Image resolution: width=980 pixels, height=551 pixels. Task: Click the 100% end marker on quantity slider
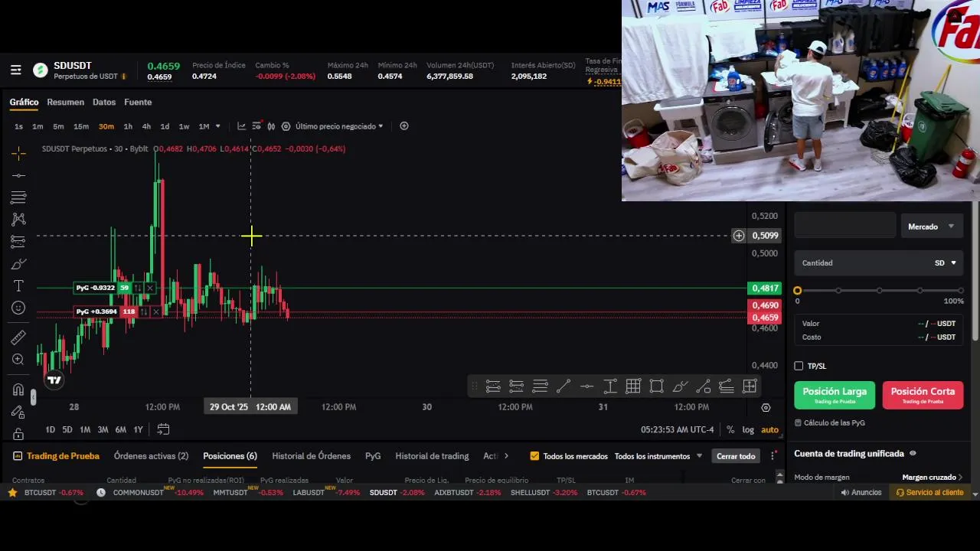point(960,291)
